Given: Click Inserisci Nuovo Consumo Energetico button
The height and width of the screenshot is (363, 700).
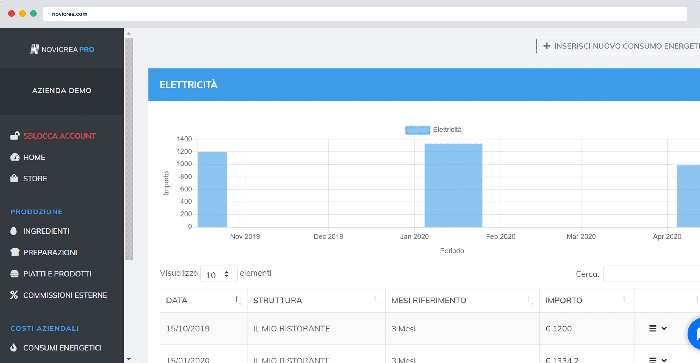Looking at the screenshot, I should point(618,46).
